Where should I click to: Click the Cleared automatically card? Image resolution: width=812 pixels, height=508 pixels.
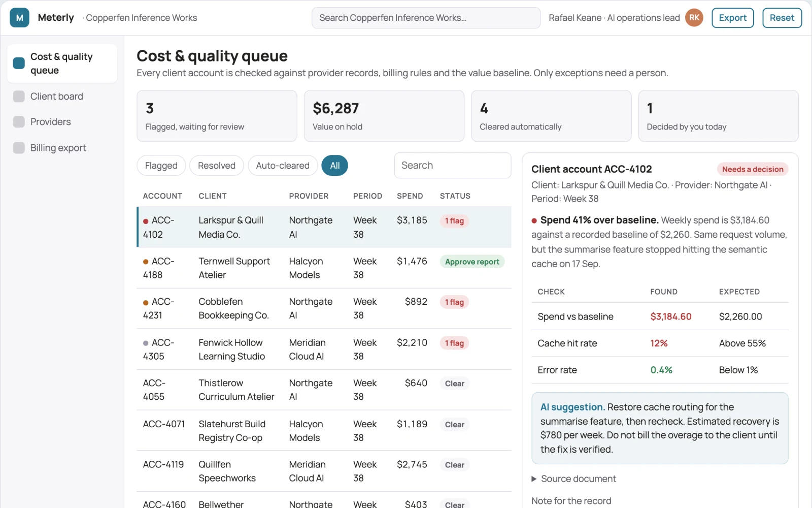pos(551,116)
